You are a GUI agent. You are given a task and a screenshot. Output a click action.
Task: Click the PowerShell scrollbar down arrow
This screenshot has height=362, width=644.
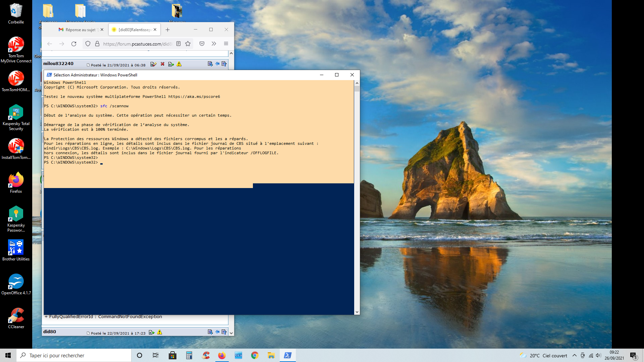click(357, 312)
